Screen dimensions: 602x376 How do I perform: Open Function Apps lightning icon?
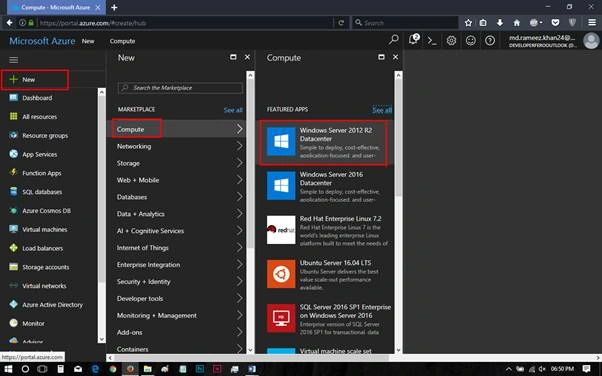coord(13,172)
